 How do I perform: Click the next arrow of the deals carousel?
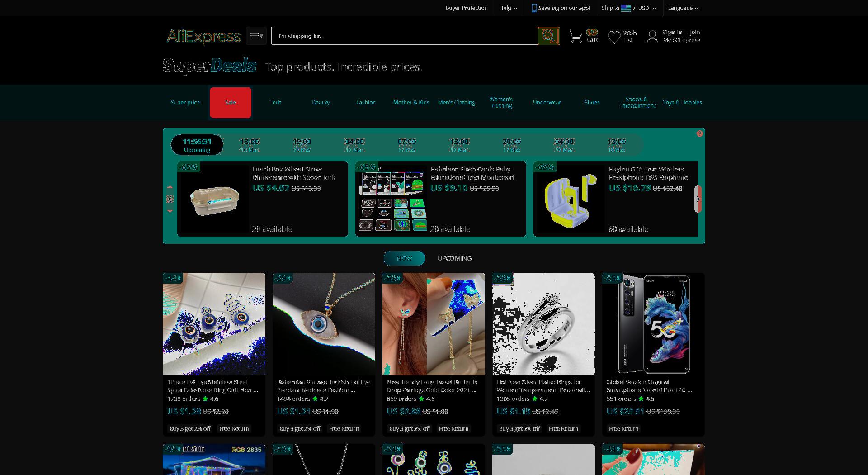pyautogui.click(x=698, y=199)
